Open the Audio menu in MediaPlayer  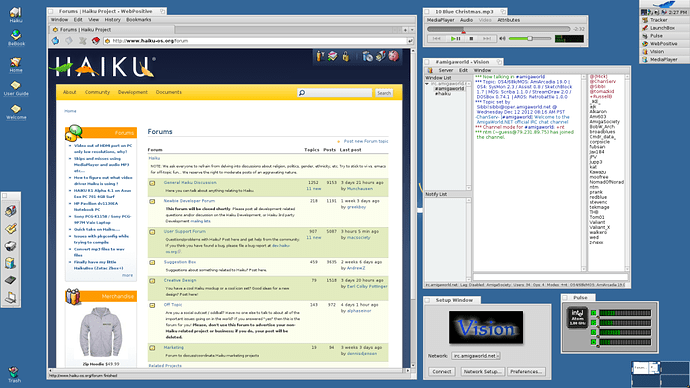(466, 20)
